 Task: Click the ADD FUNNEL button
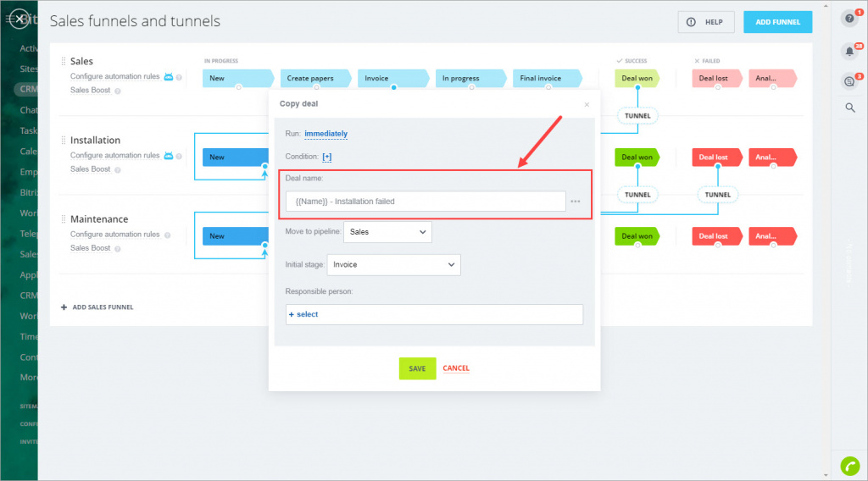[778, 22]
